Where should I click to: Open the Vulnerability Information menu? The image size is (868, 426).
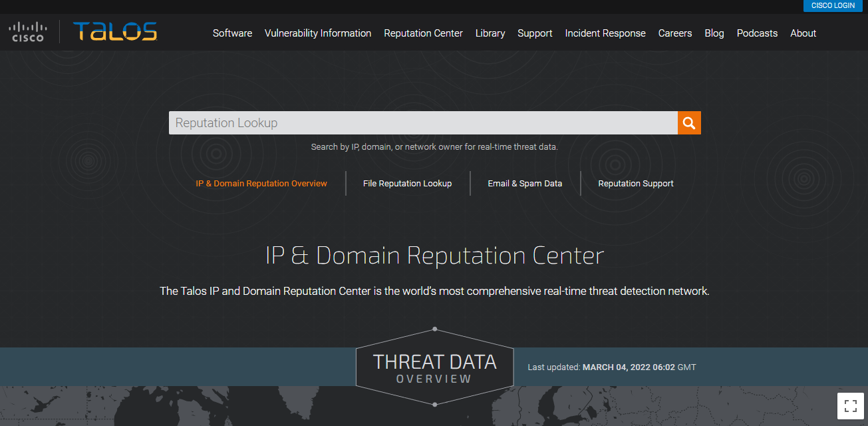click(x=317, y=33)
